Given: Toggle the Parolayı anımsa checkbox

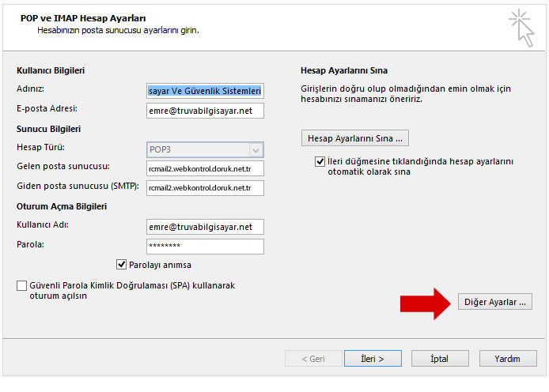Looking at the screenshot, I should click(x=121, y=265).
